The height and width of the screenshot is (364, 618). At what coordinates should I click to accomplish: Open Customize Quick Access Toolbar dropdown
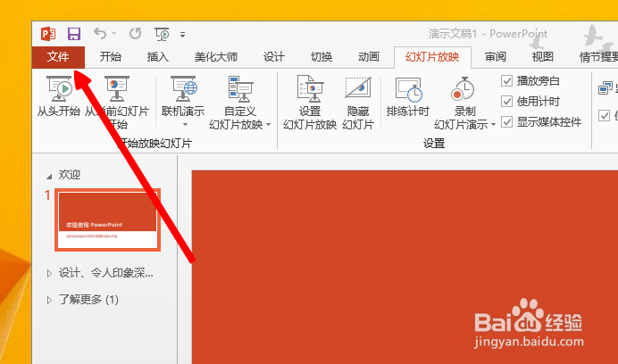[x=182, y=35]
